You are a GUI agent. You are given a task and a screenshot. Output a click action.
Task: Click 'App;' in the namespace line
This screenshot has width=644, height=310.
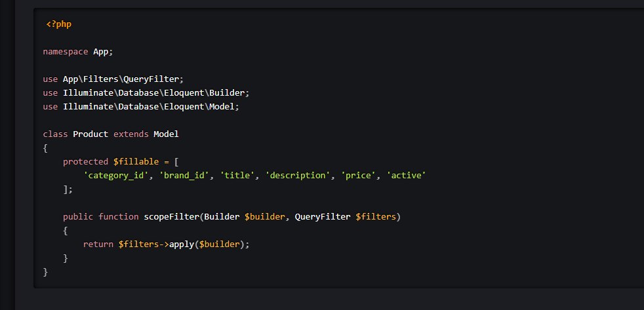pos(103,52)
